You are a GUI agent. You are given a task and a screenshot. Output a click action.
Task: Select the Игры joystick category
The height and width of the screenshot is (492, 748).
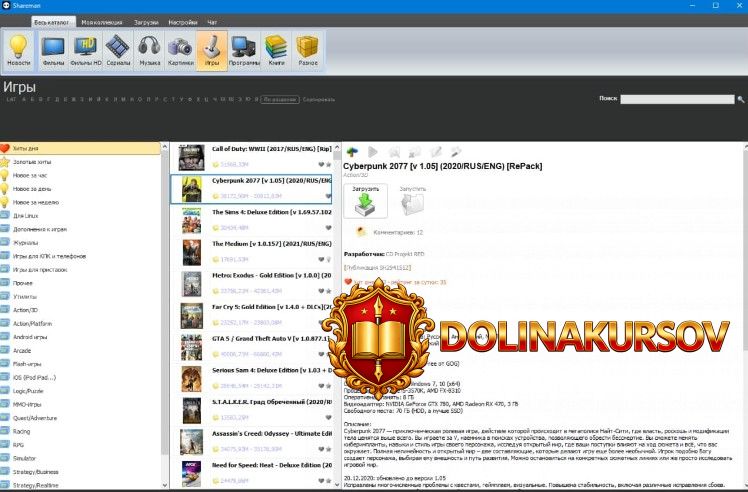click(x=212, y=50)
